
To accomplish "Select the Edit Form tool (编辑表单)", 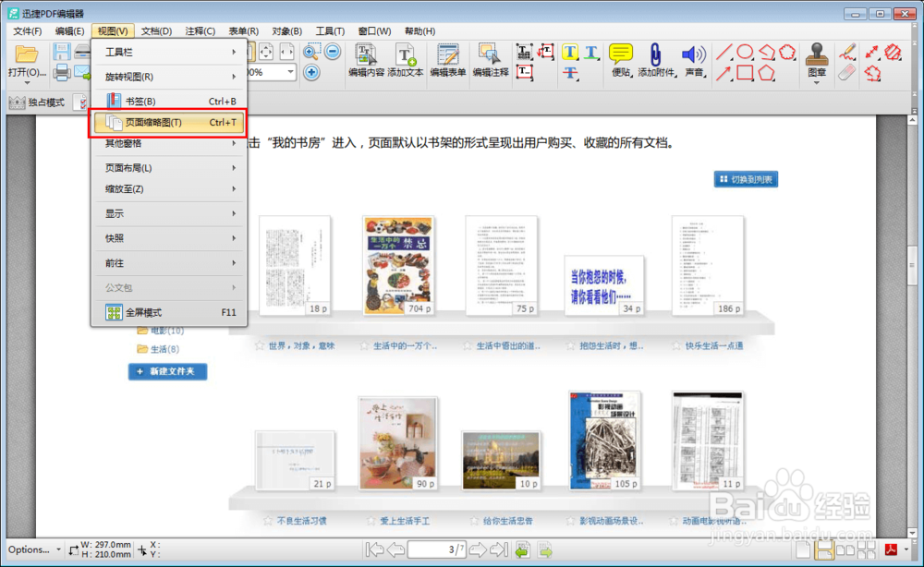I will [x=448, y=61].
